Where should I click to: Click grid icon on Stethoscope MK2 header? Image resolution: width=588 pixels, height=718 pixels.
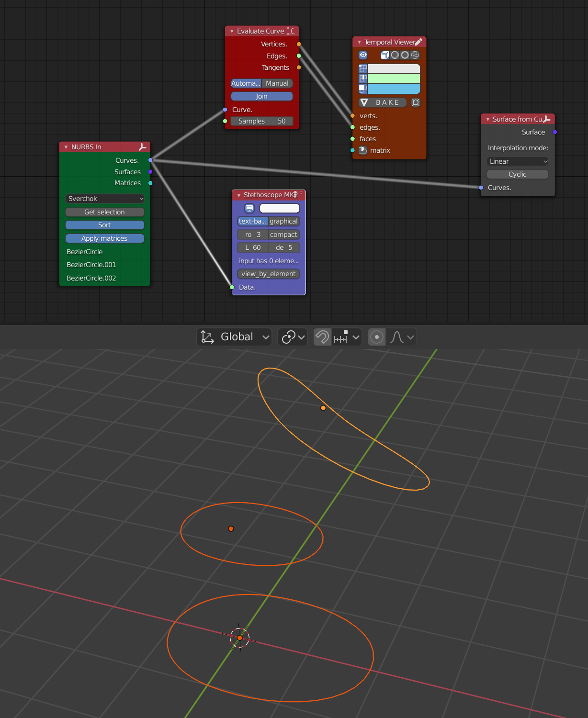coord(299,194)
